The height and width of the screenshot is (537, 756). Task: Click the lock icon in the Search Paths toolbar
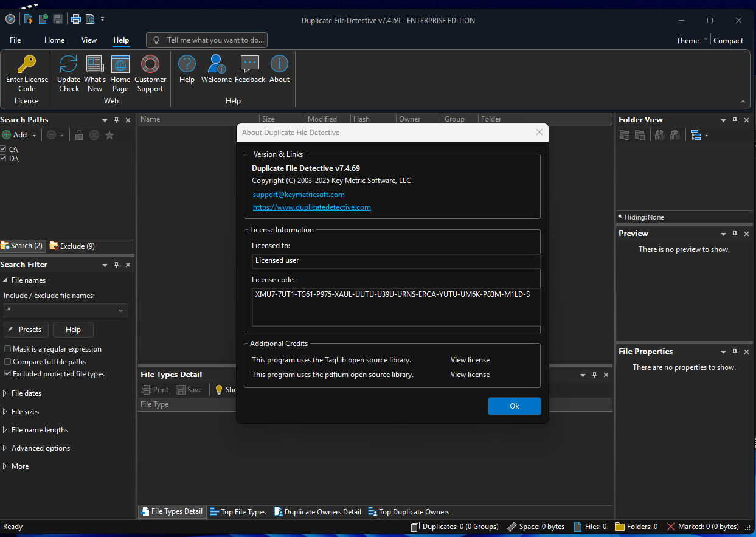coord(79,135)
